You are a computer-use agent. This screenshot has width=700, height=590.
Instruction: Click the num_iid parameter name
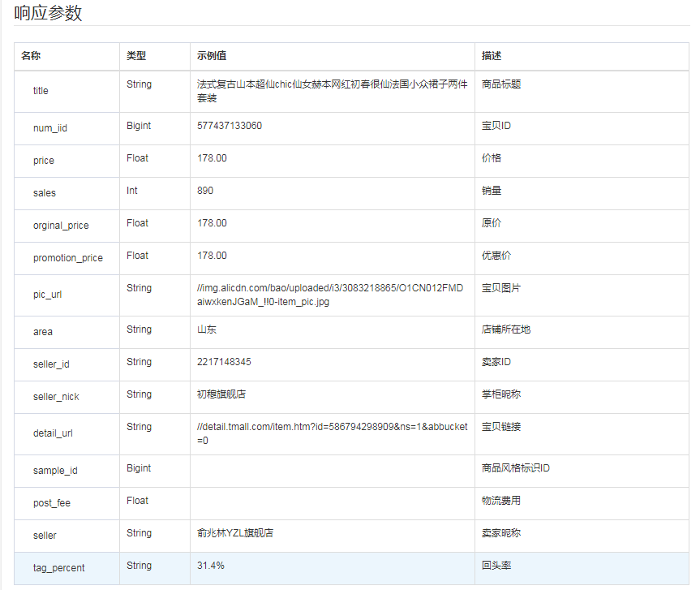[50, 128]
